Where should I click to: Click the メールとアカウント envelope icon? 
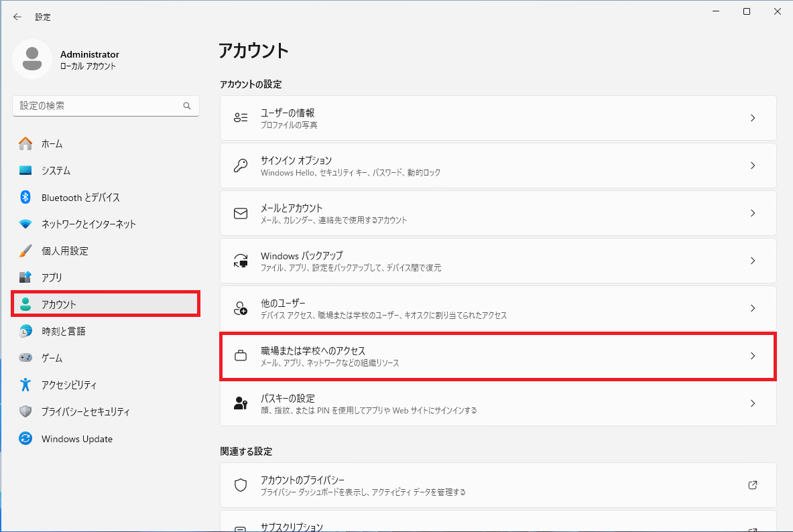pos(241,214)
